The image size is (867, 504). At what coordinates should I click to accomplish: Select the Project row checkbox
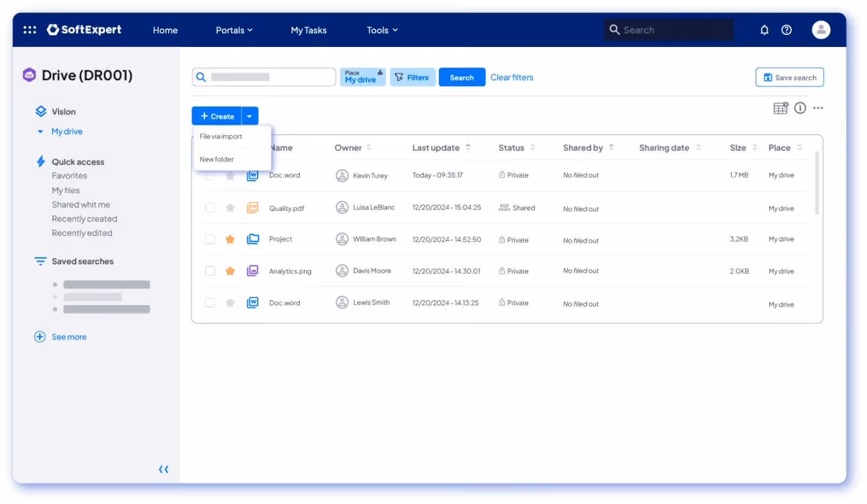click(x=210, y=239)
